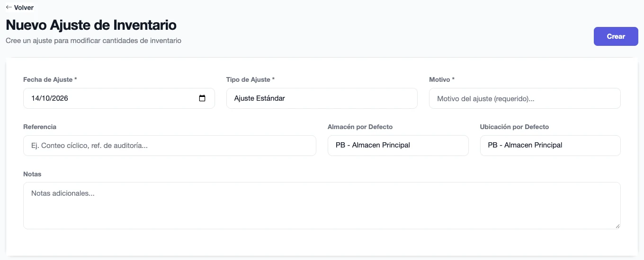The width and height of the screenshot is (644, 260).
Task: Open the calendar picker icon in Fecha de Ajuste
Action: 202,98
